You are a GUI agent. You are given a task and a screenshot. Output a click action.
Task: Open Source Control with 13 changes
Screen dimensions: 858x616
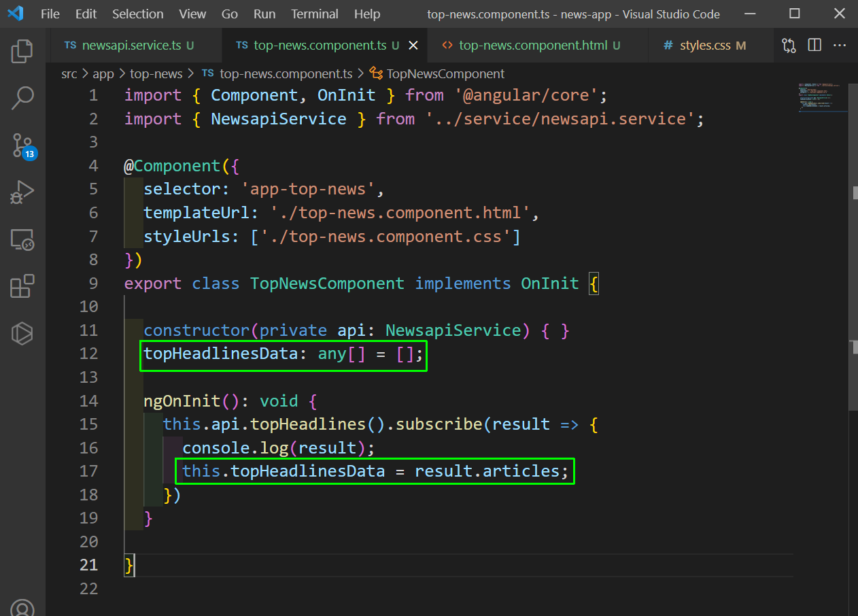pyautogui.click(x=23, y=146)
